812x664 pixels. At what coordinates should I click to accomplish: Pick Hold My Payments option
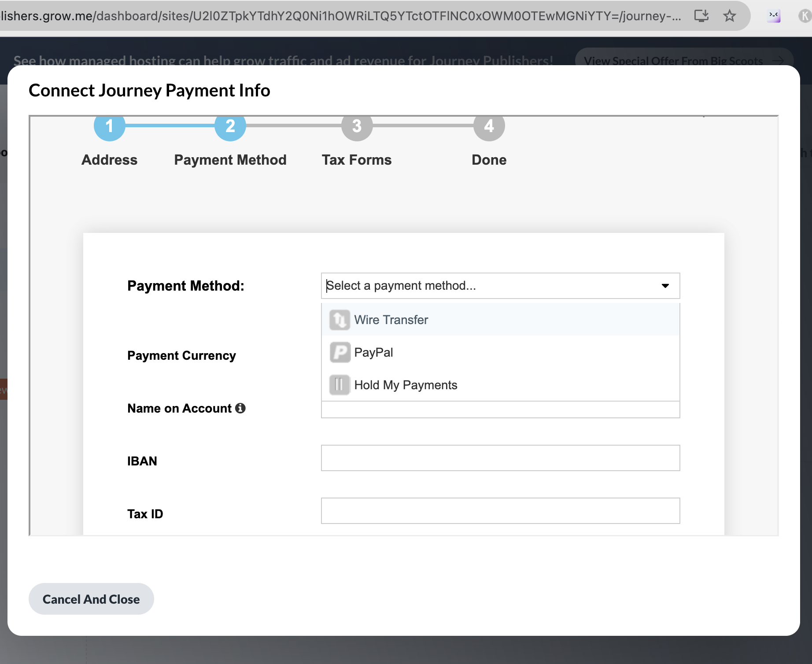pyautogui.click(x=406, y=385)
